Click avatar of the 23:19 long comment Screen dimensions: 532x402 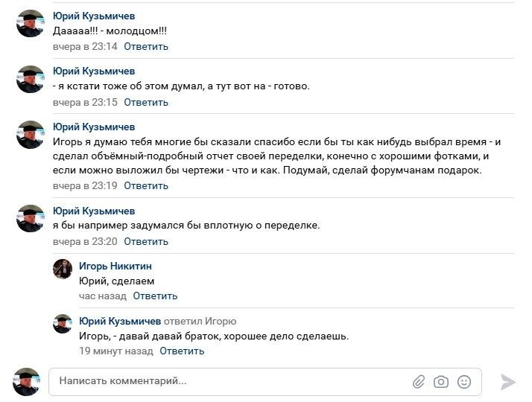[31, 135]
